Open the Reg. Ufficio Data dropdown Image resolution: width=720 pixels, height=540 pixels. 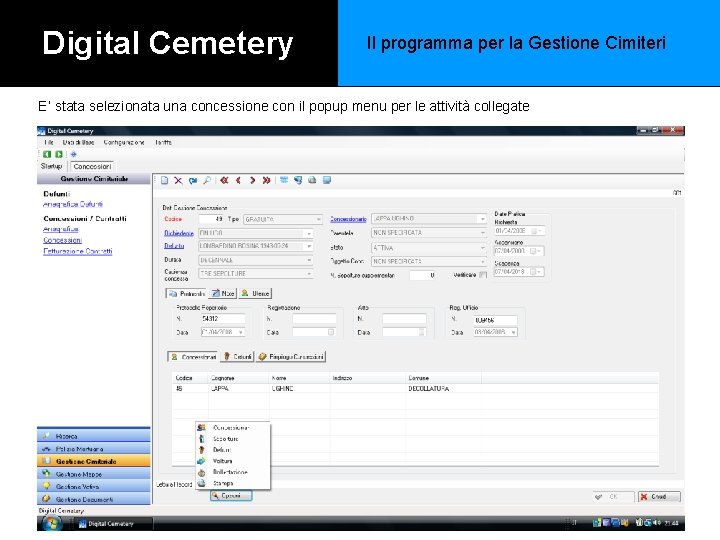pos(513,332)
